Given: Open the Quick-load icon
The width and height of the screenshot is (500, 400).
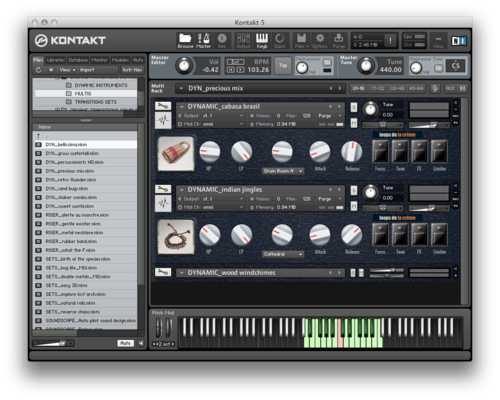Looking at the screenshot, I should [x=279, y=41].
